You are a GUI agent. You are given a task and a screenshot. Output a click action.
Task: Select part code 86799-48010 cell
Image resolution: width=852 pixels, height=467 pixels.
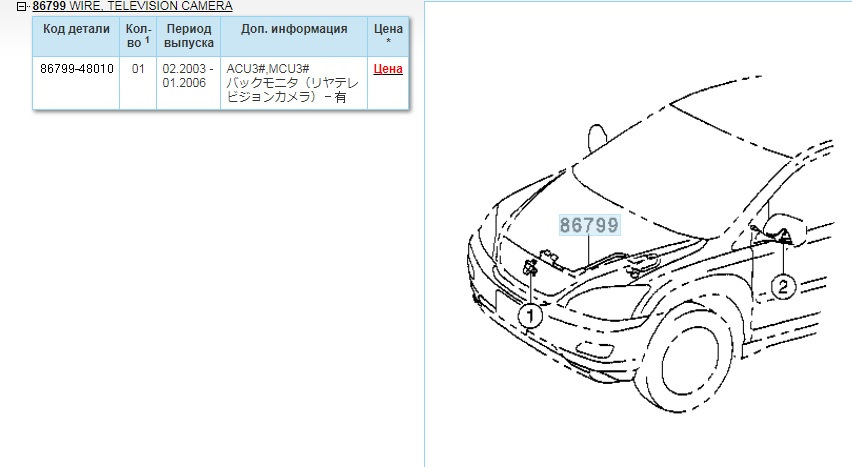[77, 83]
